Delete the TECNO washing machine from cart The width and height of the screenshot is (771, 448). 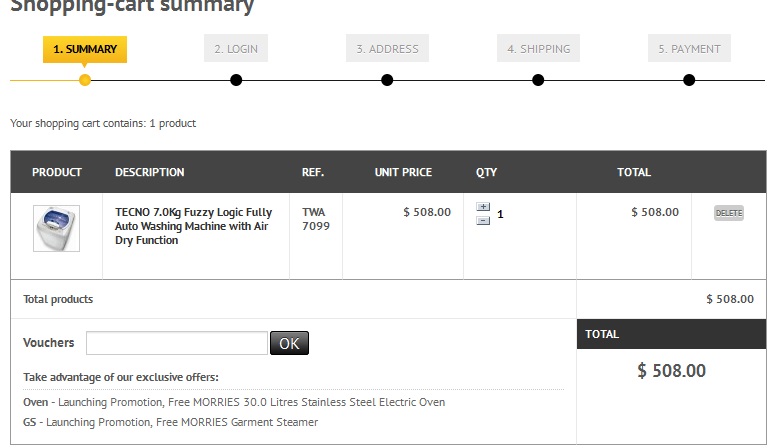click(x=728, y=213)
